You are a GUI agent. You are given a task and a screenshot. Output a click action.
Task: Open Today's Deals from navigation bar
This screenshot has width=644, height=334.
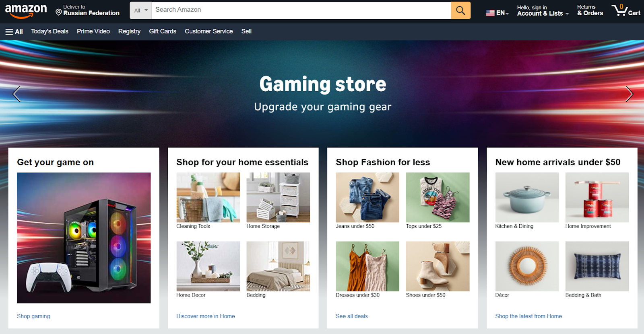[50, 31]
